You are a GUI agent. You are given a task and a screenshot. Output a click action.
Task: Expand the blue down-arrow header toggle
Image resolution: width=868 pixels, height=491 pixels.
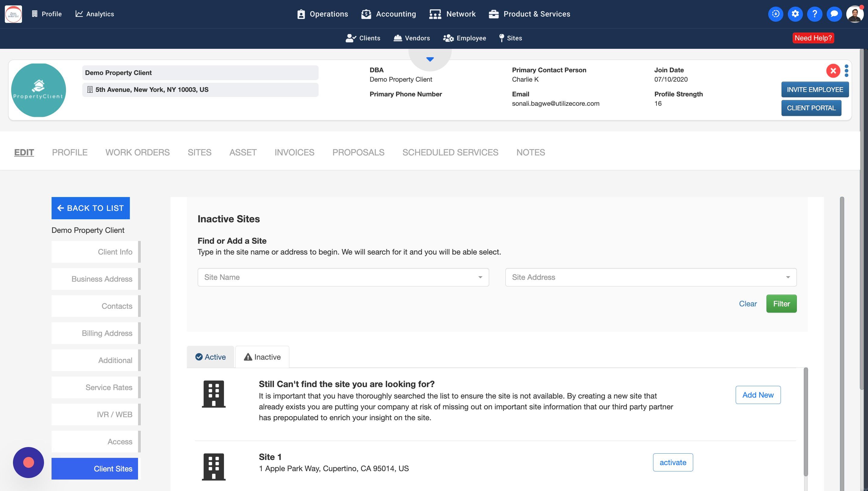click(x=430, y=59)
